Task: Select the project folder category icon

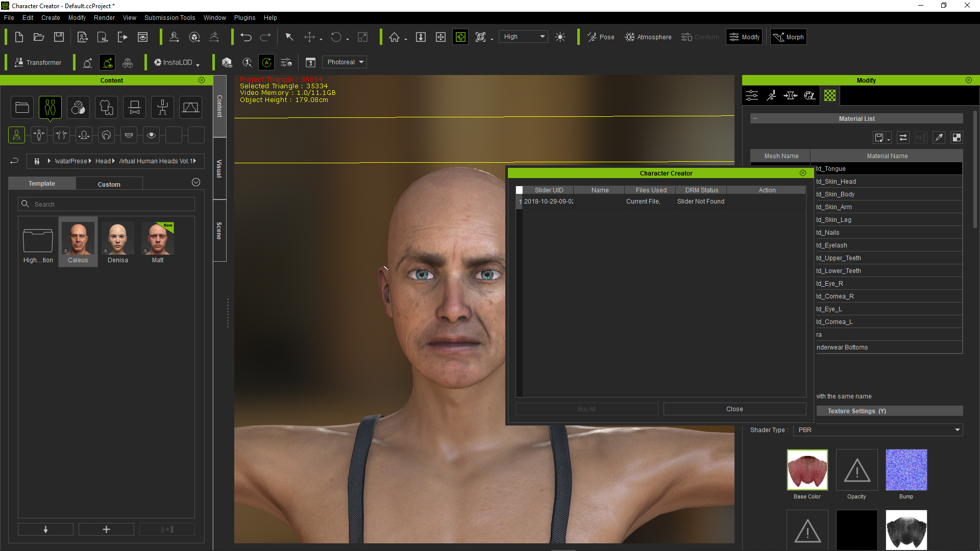Action: (22, 108)
